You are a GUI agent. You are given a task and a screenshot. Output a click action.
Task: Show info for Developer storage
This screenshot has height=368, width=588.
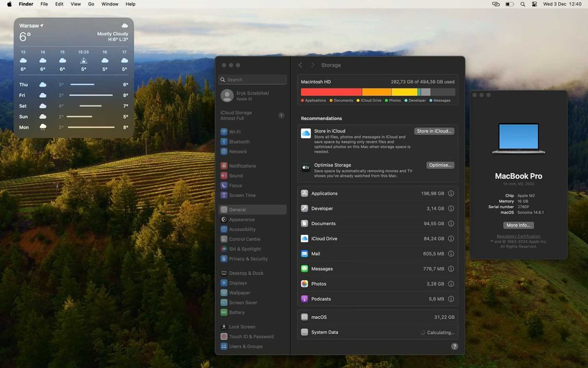click(451, 208)
